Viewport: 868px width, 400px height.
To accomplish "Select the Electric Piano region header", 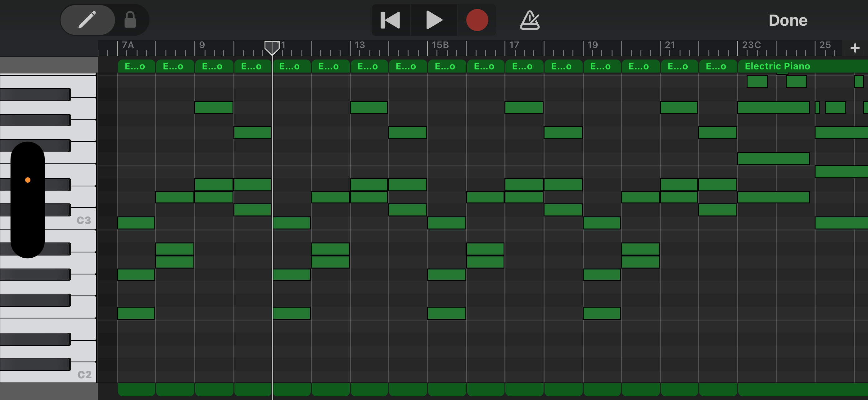I will tap(777, 66).
